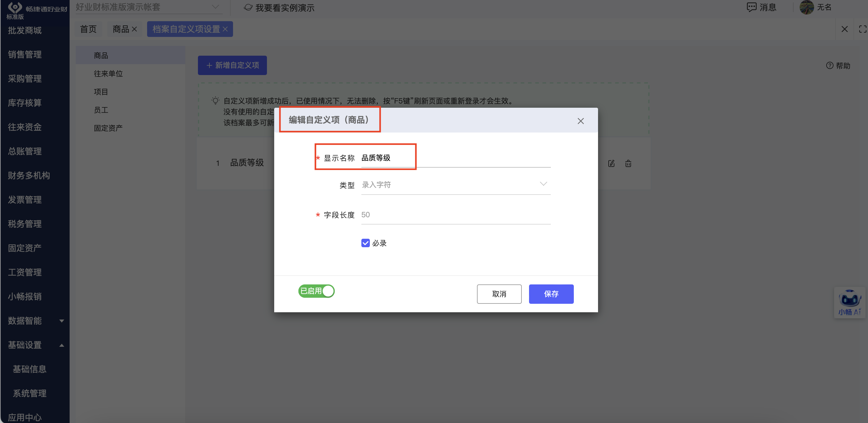Open the 消息 messages icon

click(x=761, y=7)
